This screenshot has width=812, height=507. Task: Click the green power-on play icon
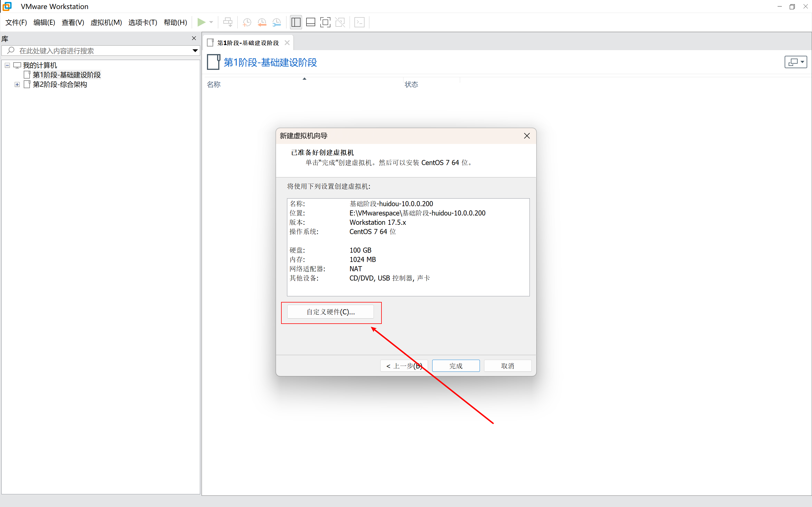[x=201, y=23]
